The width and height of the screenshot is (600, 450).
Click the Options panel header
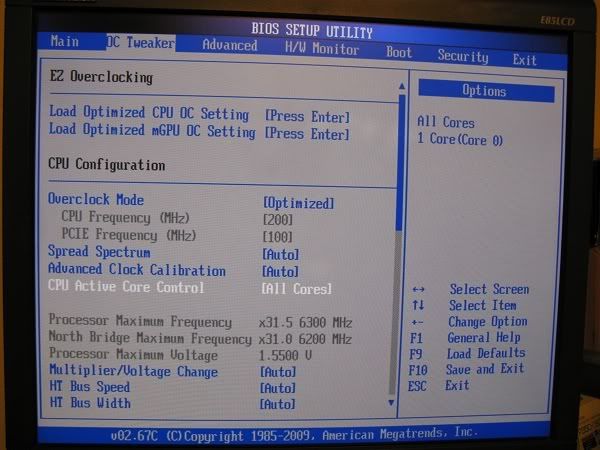(486, 91)
